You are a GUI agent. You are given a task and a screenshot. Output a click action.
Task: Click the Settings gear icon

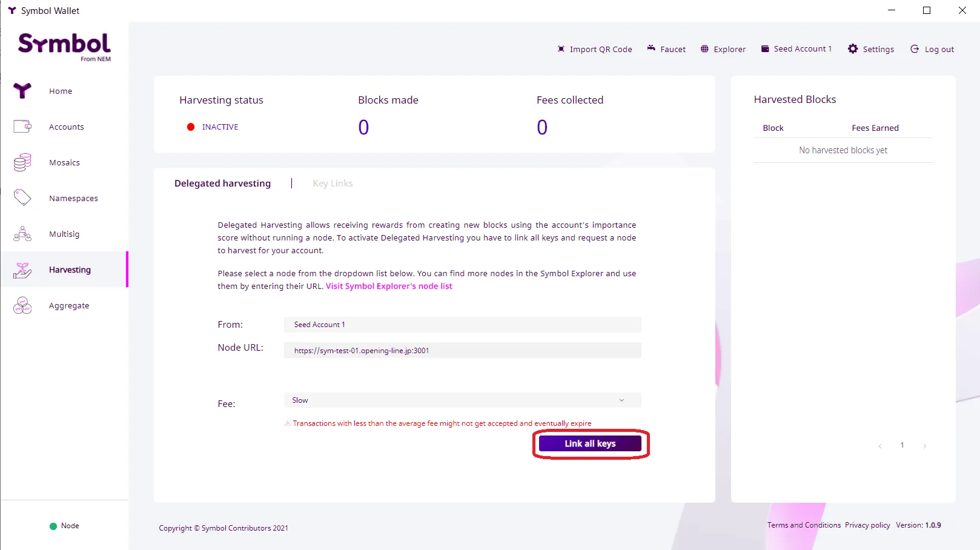tap(853, 49)
